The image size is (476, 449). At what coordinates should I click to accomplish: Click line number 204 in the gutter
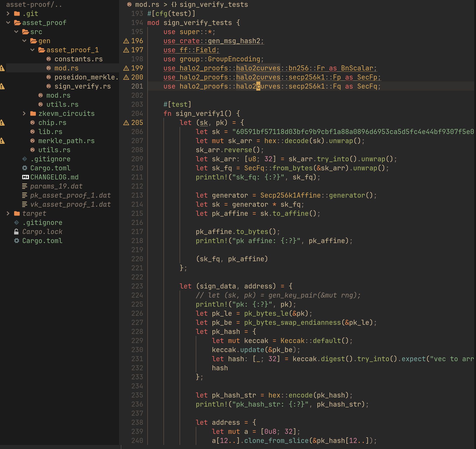click(x=137, y=114)
